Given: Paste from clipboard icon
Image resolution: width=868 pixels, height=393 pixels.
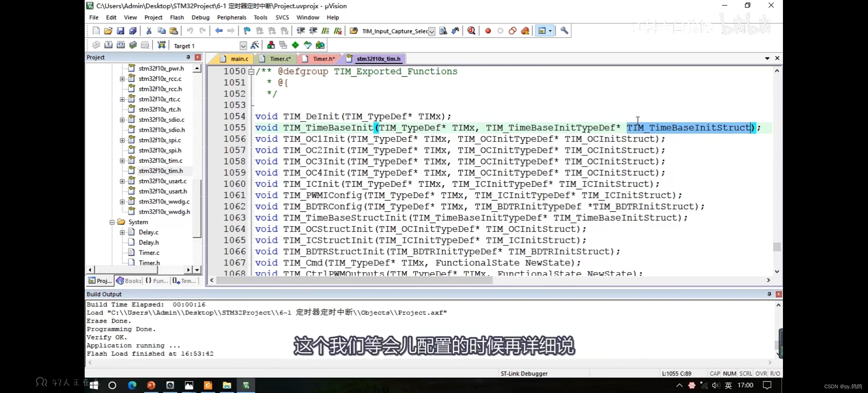Looking at the screenshot, I should point(174,31).
